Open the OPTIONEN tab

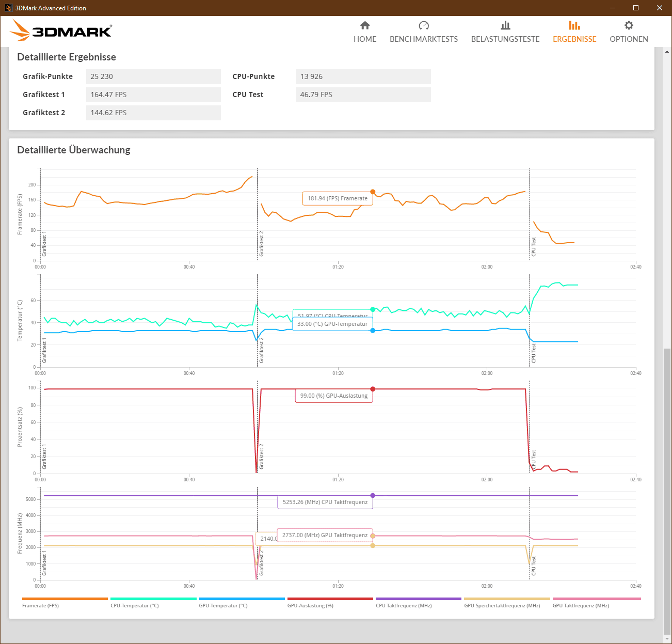(x=629, y=32)
